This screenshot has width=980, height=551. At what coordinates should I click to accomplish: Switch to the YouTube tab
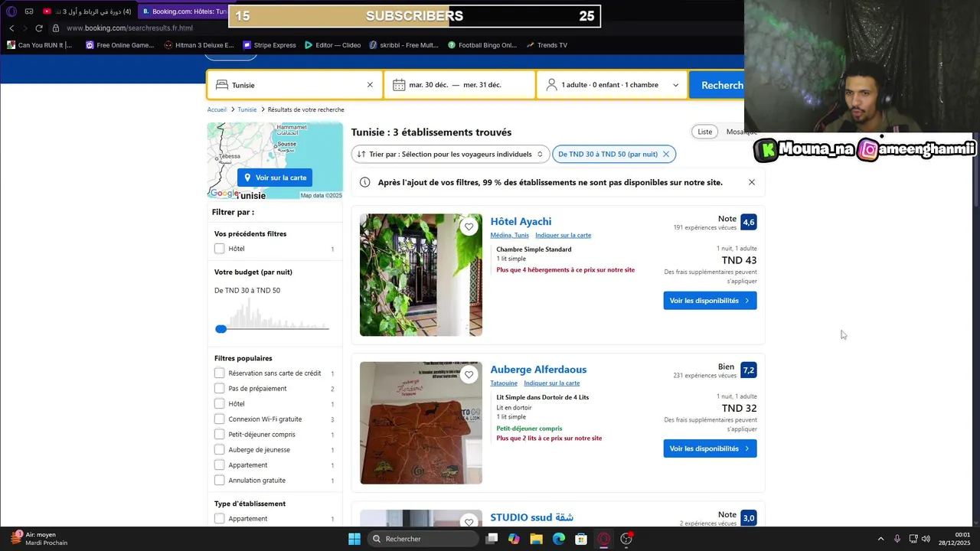point(87,11)
